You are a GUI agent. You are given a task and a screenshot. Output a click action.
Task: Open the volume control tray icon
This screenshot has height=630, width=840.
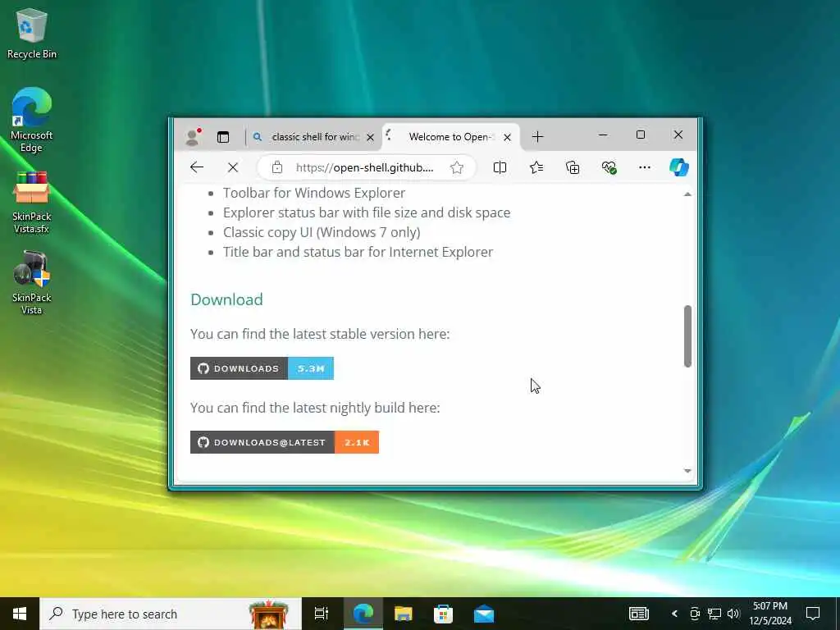coord(733,614)
